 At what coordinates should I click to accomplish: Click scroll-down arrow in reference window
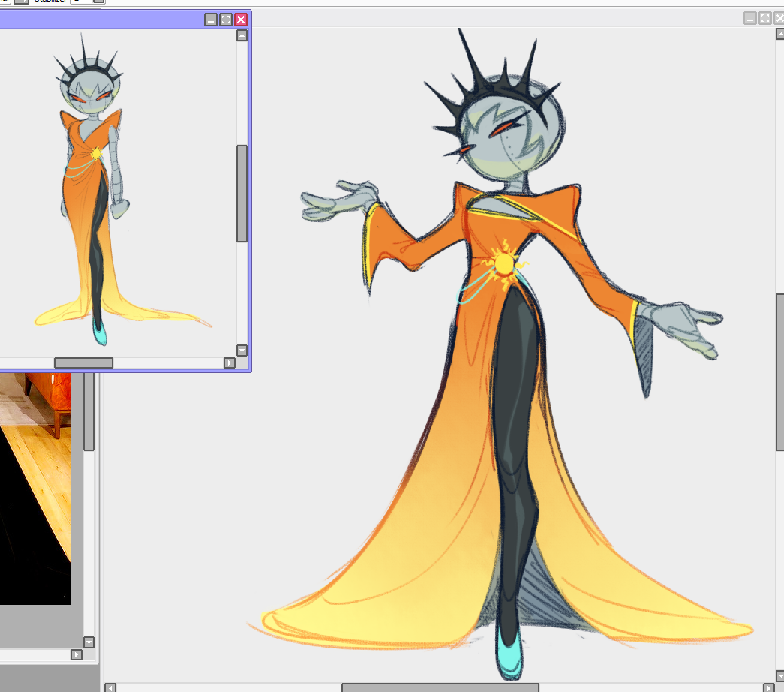coord(242,350)
